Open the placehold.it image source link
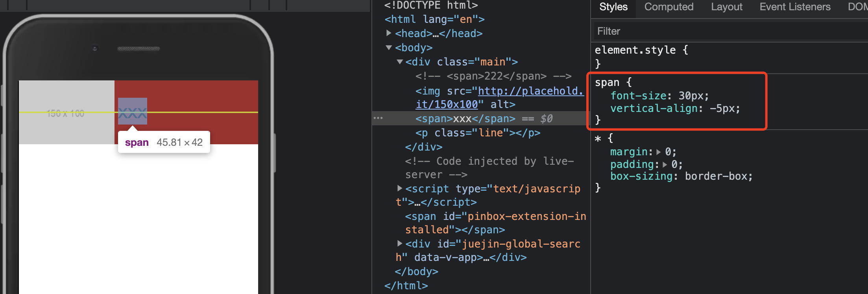The width and height of the screenshot is (868, 294). click(530, 91)
